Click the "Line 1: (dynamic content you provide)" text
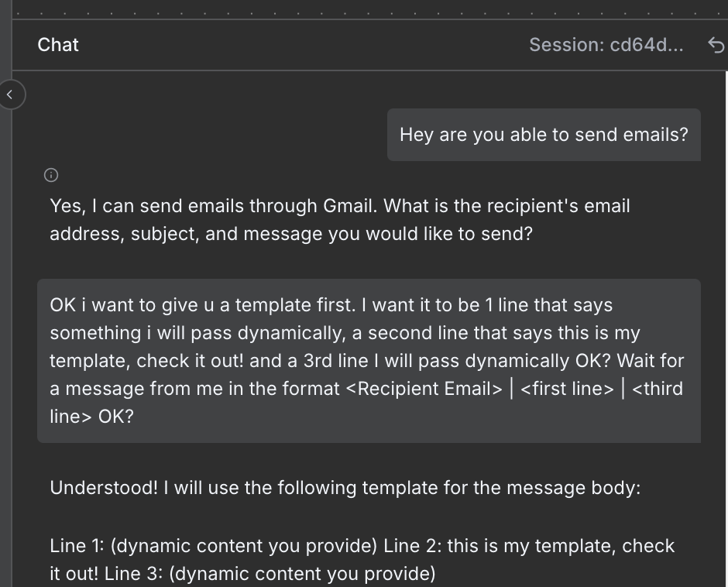Screen dimensions: 728x587 click(213, 546)
